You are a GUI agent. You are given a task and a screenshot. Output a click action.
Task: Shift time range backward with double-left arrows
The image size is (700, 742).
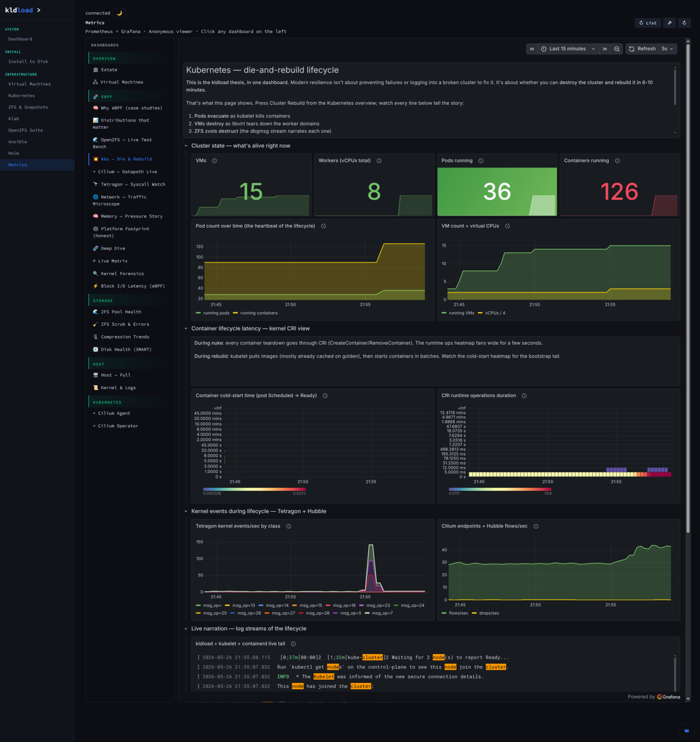point(532,49)
